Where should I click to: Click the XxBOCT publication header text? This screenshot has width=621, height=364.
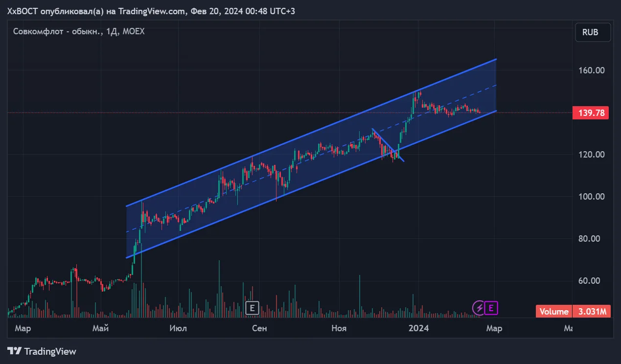pos(151,11)
